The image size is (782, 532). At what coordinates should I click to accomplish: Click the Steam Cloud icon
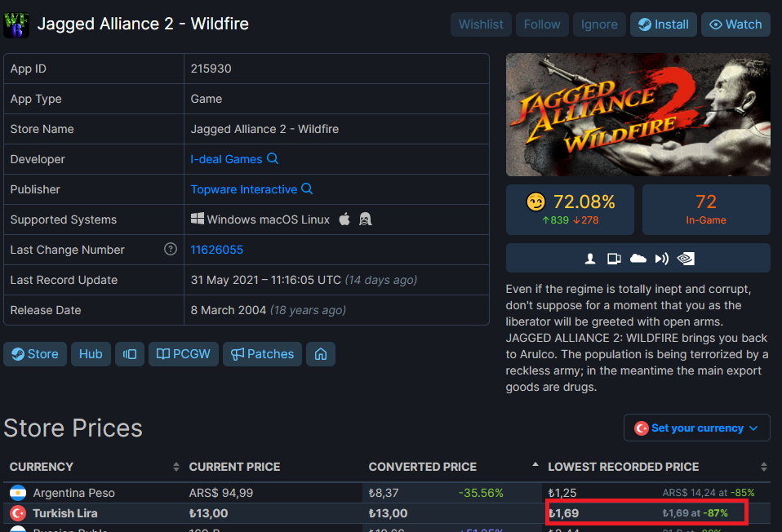[638, 259]
